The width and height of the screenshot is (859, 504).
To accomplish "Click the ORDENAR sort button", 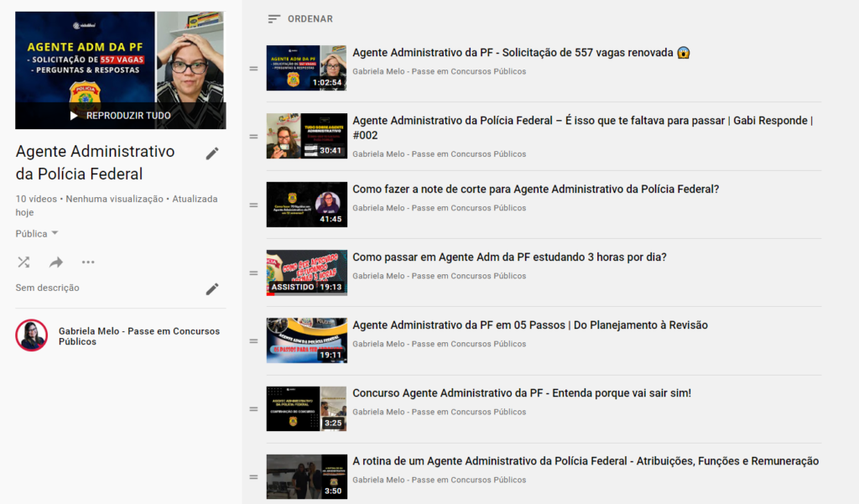I will pyautogui.click(x=300, y=19).
